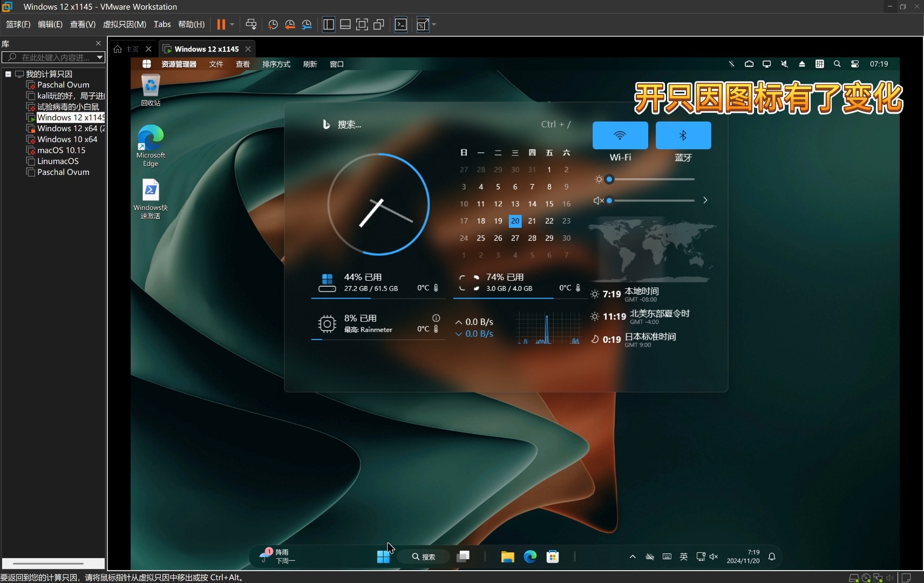The width and height of the screenshot is (924, 583).
Task: Toggle the console view icon
Action: 401,24
